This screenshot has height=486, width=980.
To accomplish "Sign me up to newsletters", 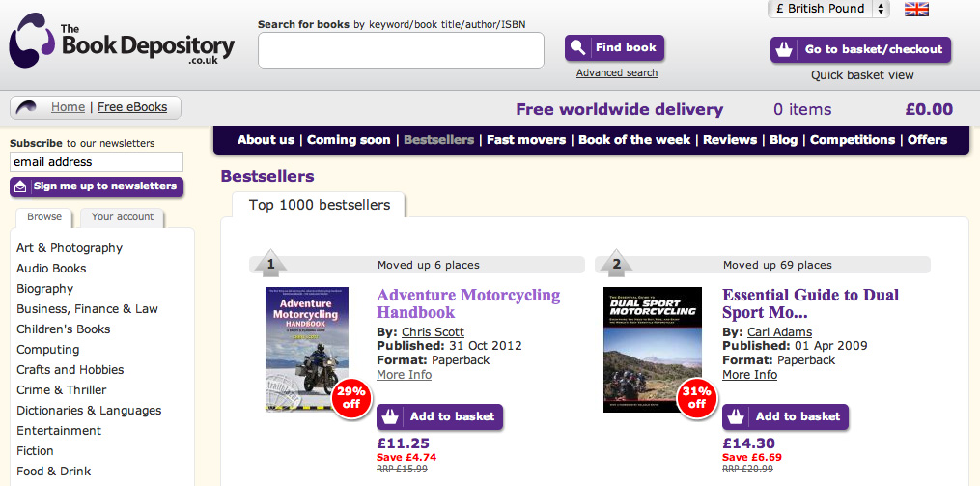I will (97, 186).
